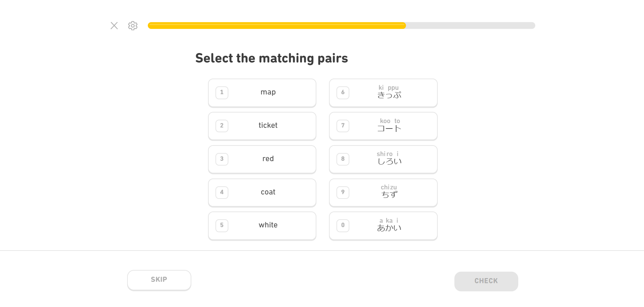644x307 pixels.
Task: Click the number 6 badge on きっぷ card
Action: pos(343,92)
